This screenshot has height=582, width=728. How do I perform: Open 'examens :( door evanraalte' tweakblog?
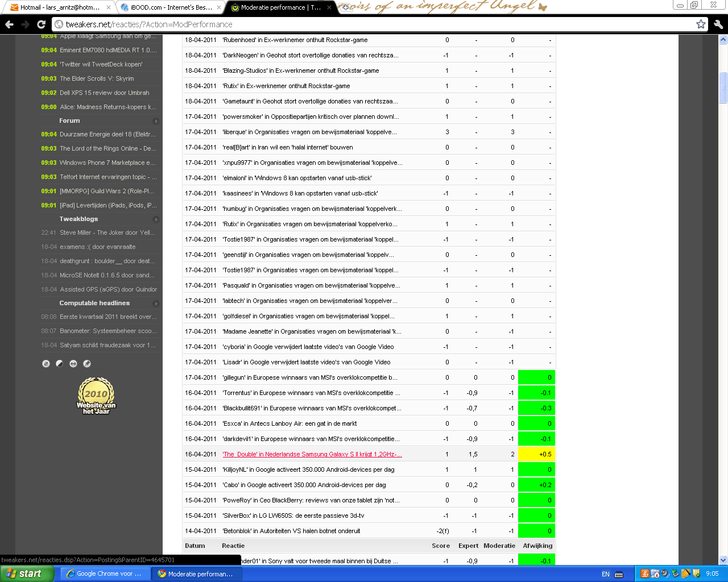pyautogui.click(x=98, y=247)
